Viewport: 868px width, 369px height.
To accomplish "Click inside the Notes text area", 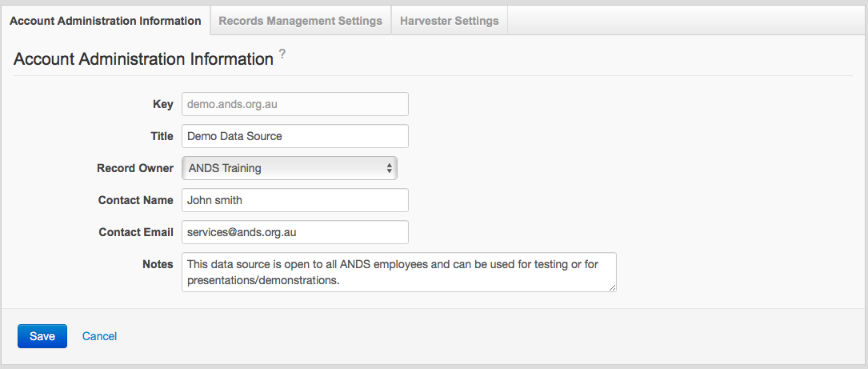I will point(398,272).
